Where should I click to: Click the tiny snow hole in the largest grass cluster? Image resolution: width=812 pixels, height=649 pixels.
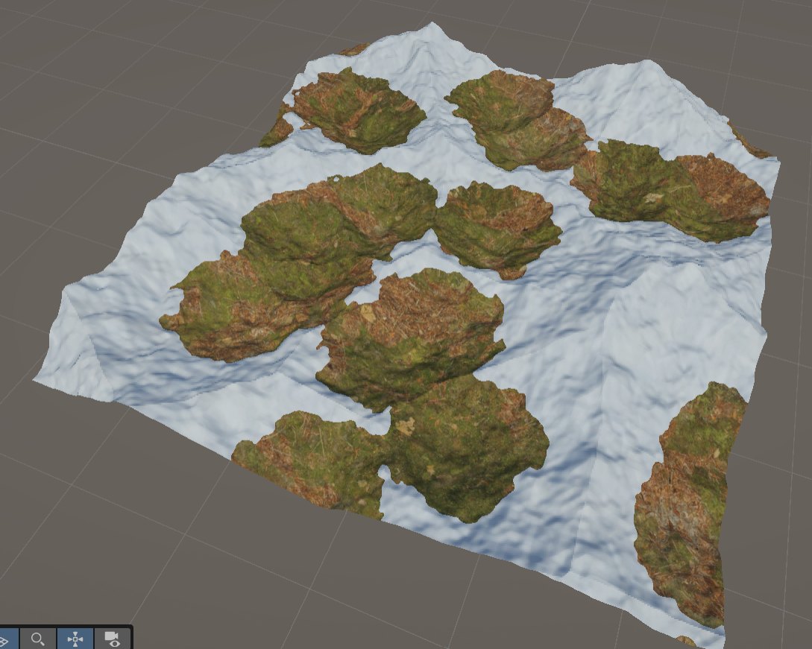click(x=336, y=179)
